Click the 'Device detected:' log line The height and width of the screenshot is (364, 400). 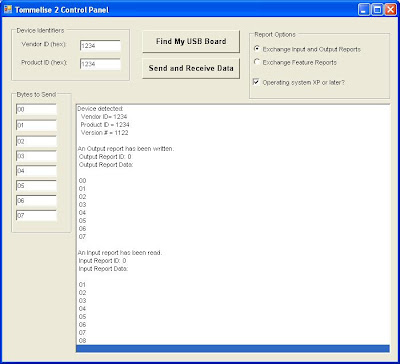(x=100, y=109)
